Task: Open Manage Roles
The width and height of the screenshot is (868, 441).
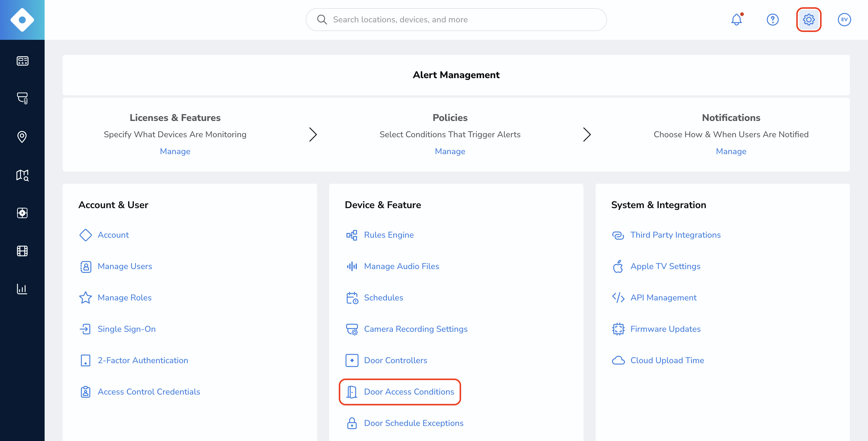Action: point(124,298)
